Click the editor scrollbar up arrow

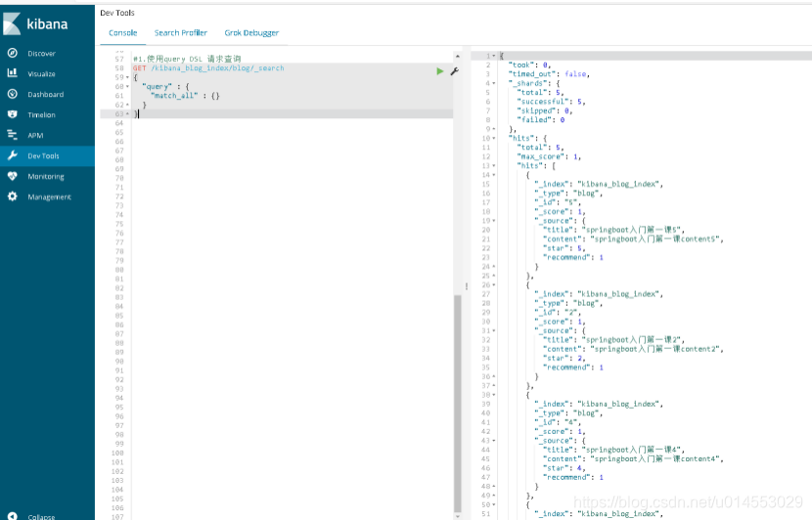pos(457,56)
